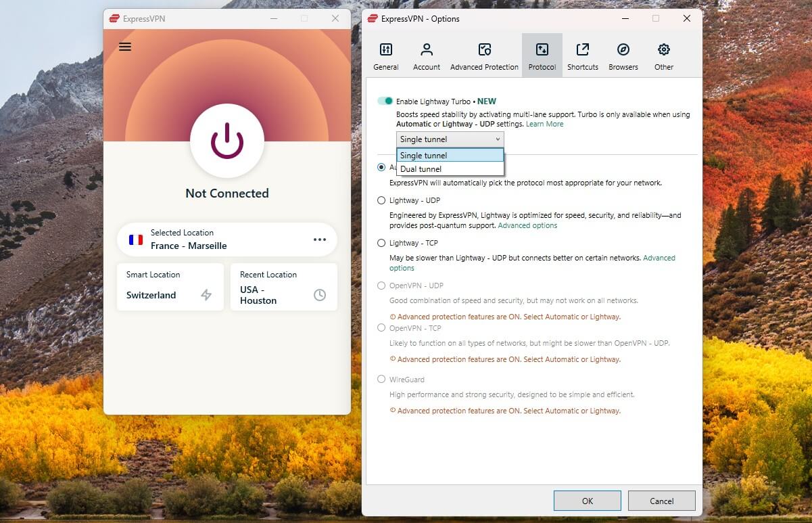Screen dimensions: 812x523
Task: Select the Automatic protocol radio button
Action: tap(381, 167)
